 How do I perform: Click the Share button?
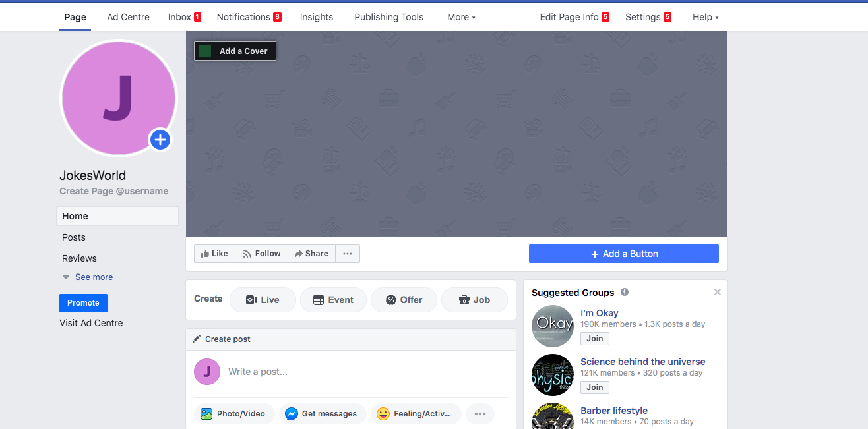(311, 254)
